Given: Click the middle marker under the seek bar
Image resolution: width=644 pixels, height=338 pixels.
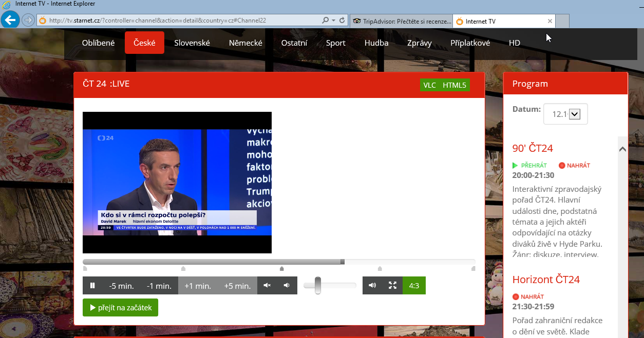Looking at the screenshot, I should point(281,268).
